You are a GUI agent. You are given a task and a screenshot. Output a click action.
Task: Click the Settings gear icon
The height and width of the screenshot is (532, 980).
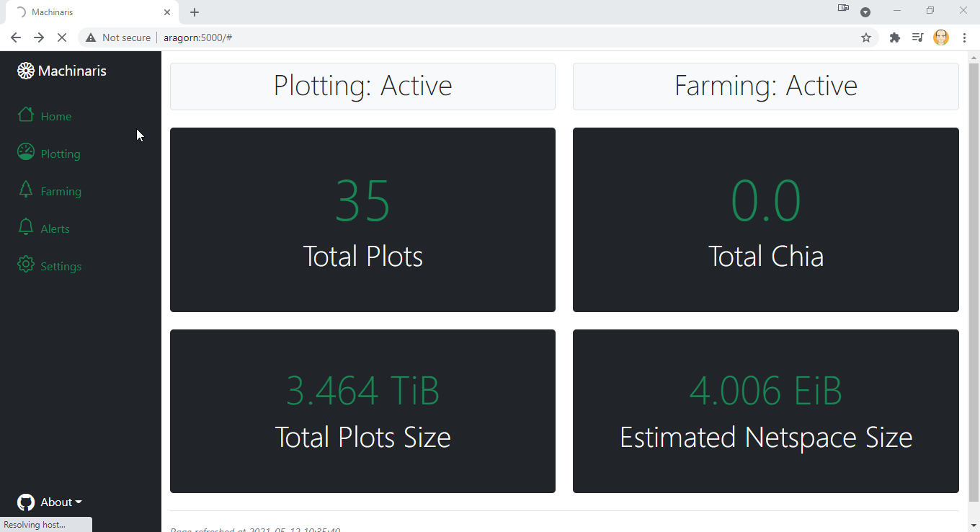click(x=26, y=265)
